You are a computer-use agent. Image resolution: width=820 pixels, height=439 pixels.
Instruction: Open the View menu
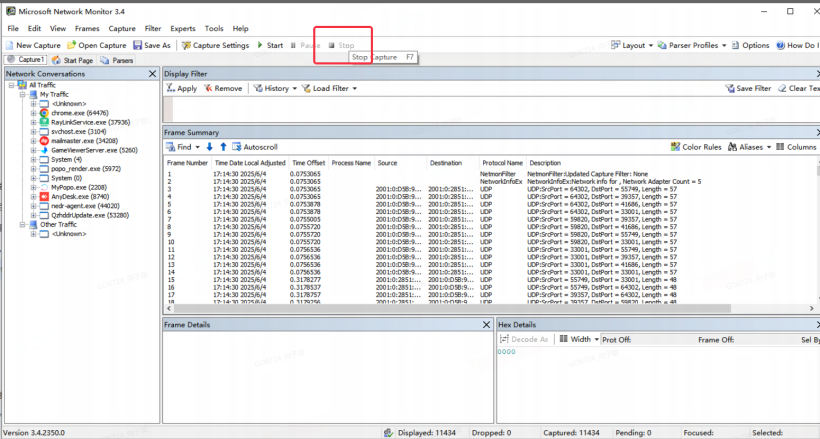click(x=58, y=28)
